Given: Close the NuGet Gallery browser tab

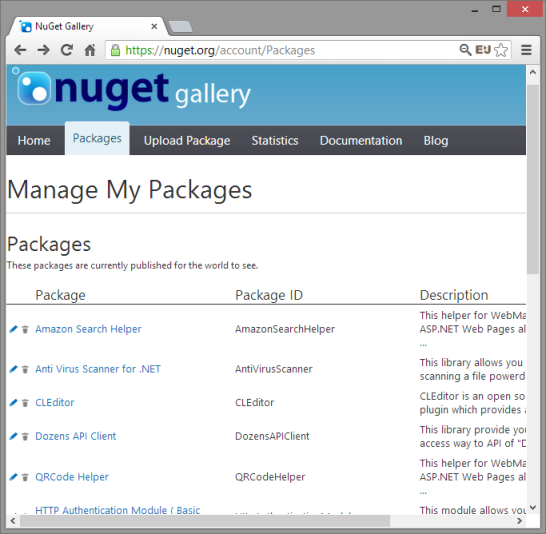Looking at the screenshot, I should [154, 26].
